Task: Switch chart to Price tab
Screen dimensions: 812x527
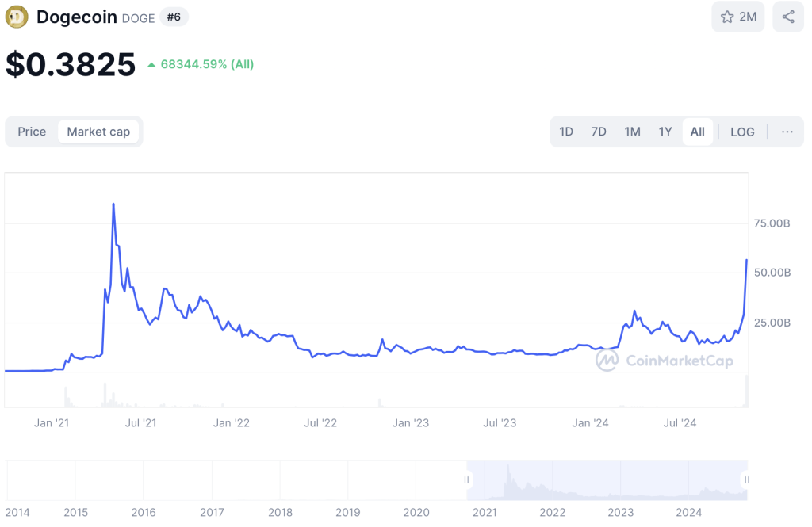Action: point(32,132)
